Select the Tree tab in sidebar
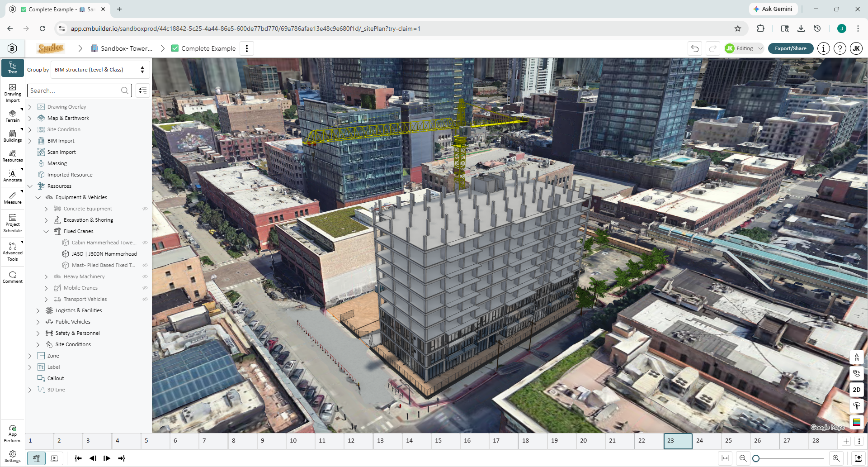The image size is (868, 467). (13, 67)
